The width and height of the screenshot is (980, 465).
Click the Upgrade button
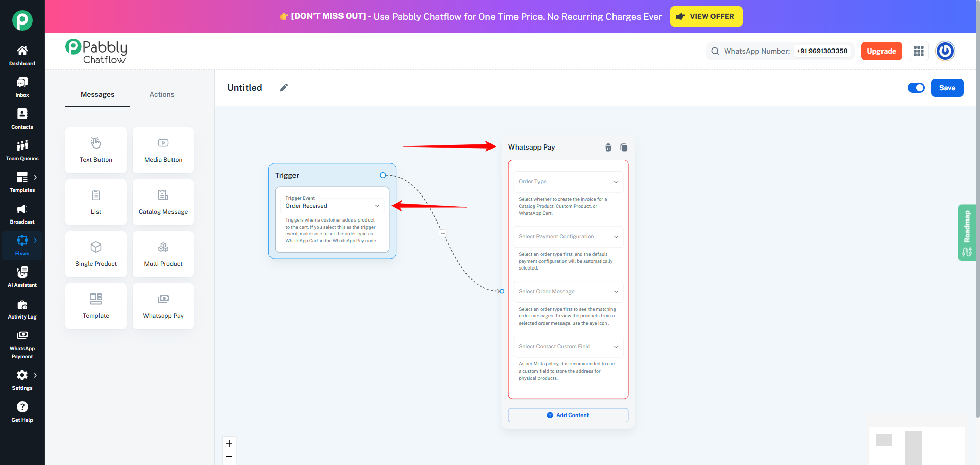tap(881, 51)
